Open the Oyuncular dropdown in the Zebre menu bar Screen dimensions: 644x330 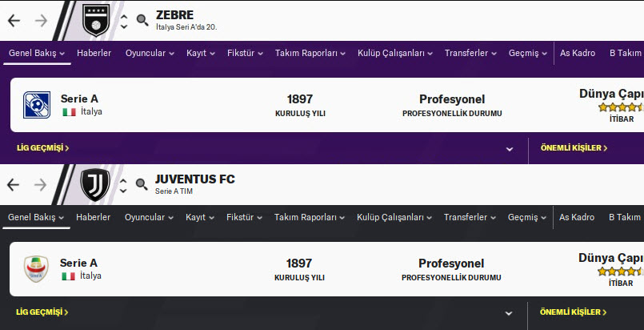[x=150, y=54]
